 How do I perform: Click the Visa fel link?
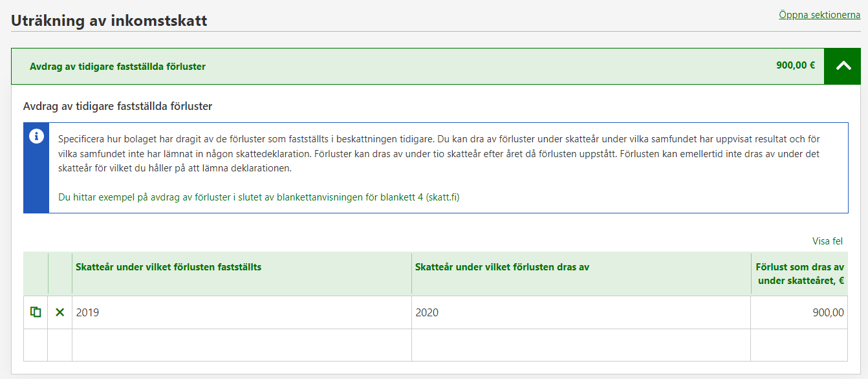[x=827, y=241]
